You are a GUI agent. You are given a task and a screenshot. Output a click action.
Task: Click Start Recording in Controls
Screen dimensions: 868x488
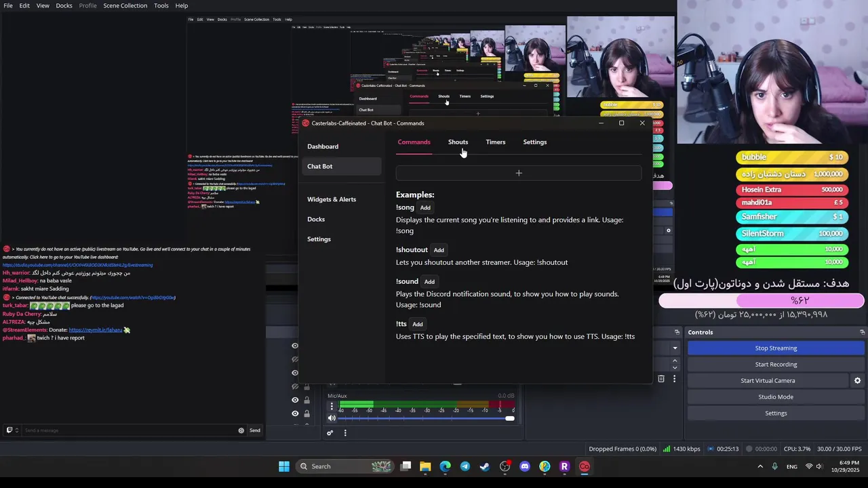[776, 365]
